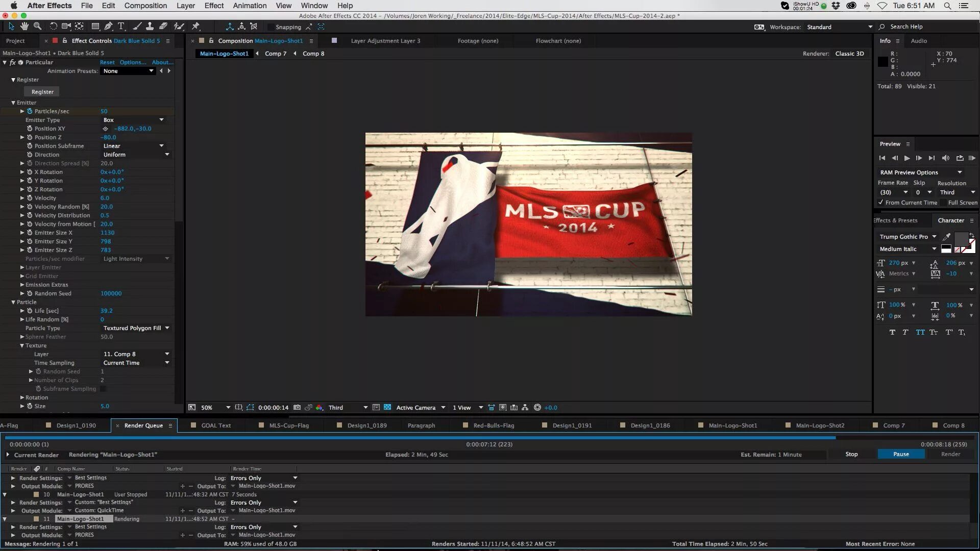The height and width of the screenshot is (551, 980).
Task: Open viewer resolution Third dropdown
Action: pos(348,408)
